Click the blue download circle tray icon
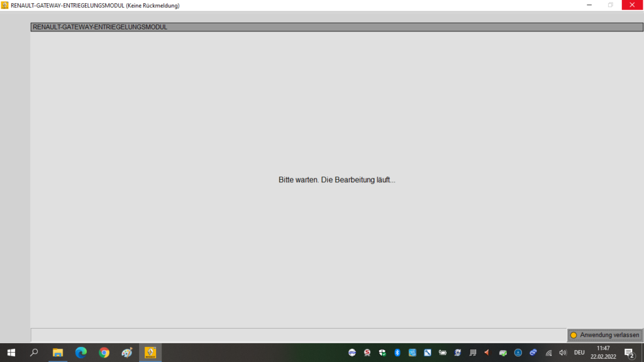644x362 pixels. (518, 353)
